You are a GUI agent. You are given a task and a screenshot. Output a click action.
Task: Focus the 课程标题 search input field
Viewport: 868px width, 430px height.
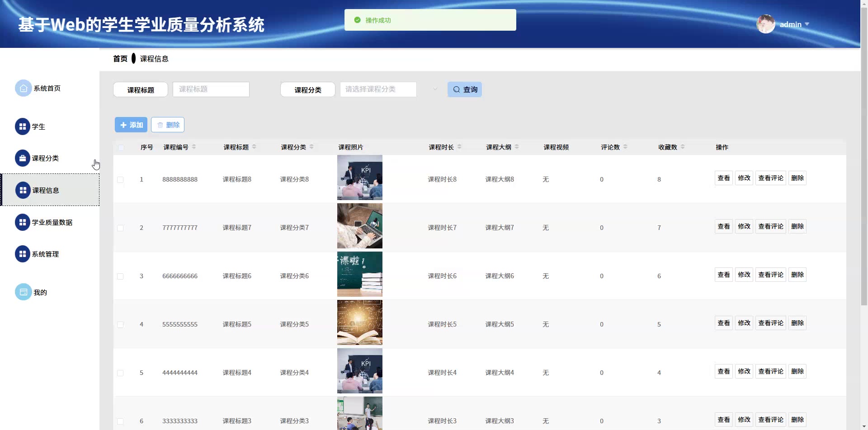[x=211, y=89]
